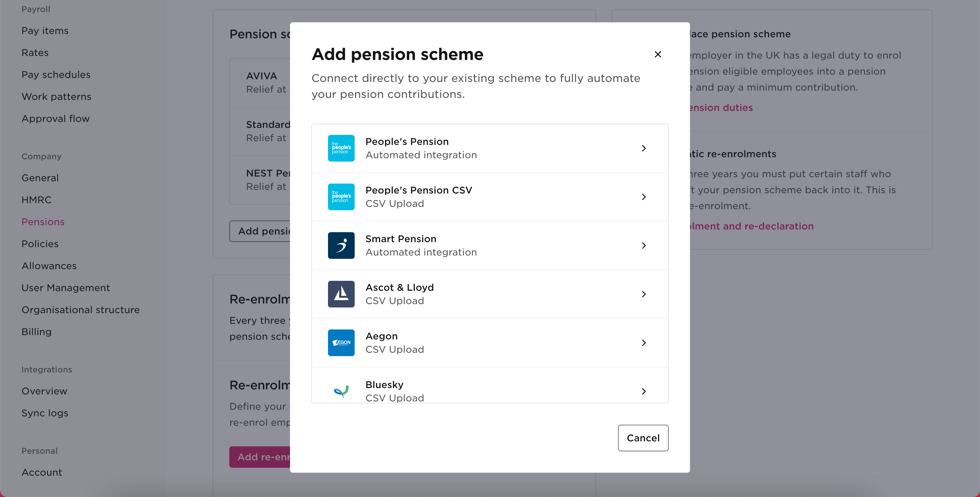The image size is (980, 497).
Task: Expand the Aegon CSV Upload chevron
Action: pyautogui.click(x=644, y=343)
